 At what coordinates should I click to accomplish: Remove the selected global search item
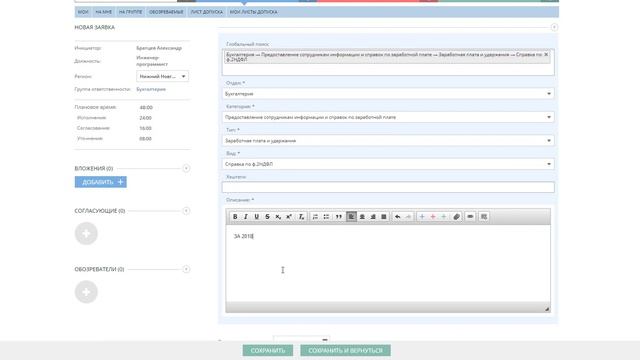[546, 54]
